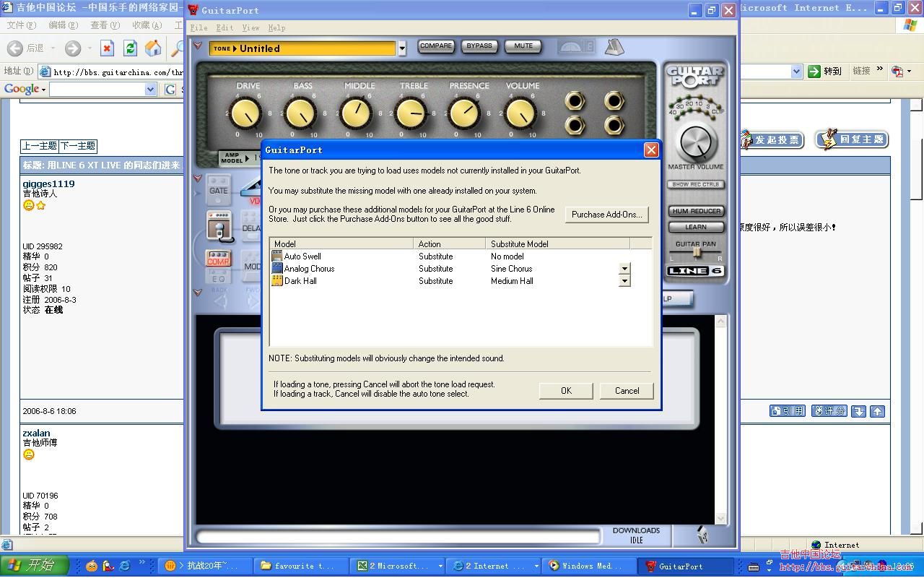Image resolution: width=924 pixels, height=578 pixels.
Task: Toggle the LEARN button
Action: click(x=696, y=227)
